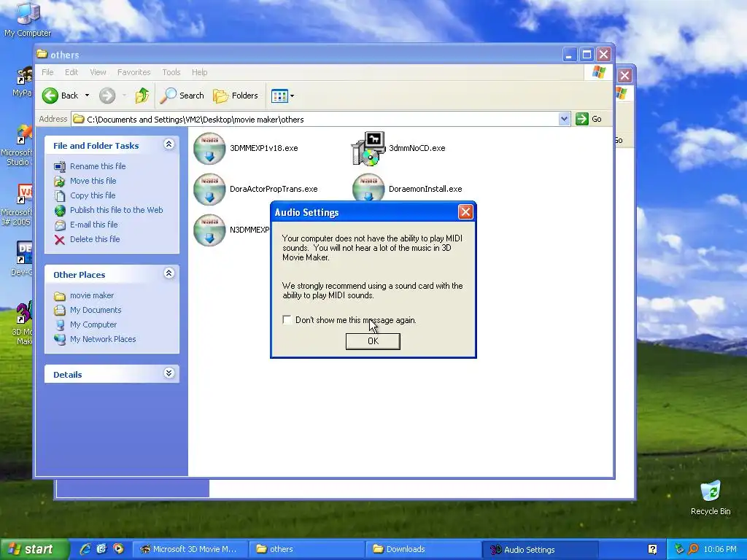Switch to Audio Settings taskbar button
Viewport: 747px width, 560px height.
click(x=541, y=549)
